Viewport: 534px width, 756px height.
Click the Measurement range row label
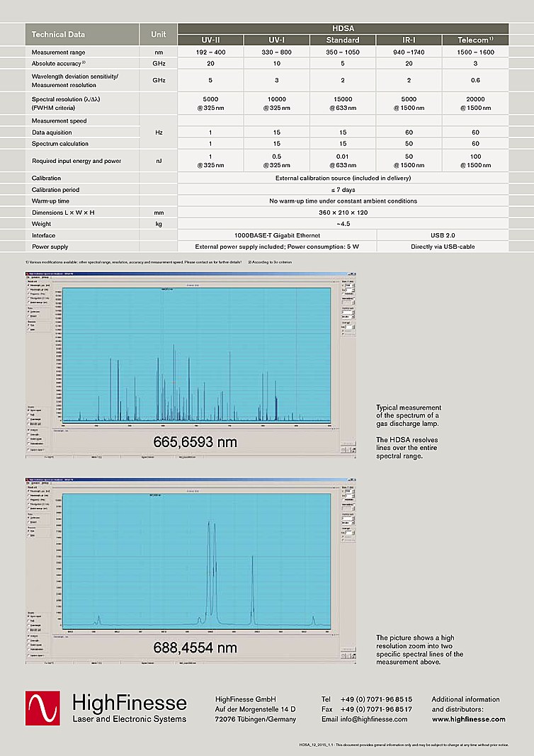click(58, 52)
